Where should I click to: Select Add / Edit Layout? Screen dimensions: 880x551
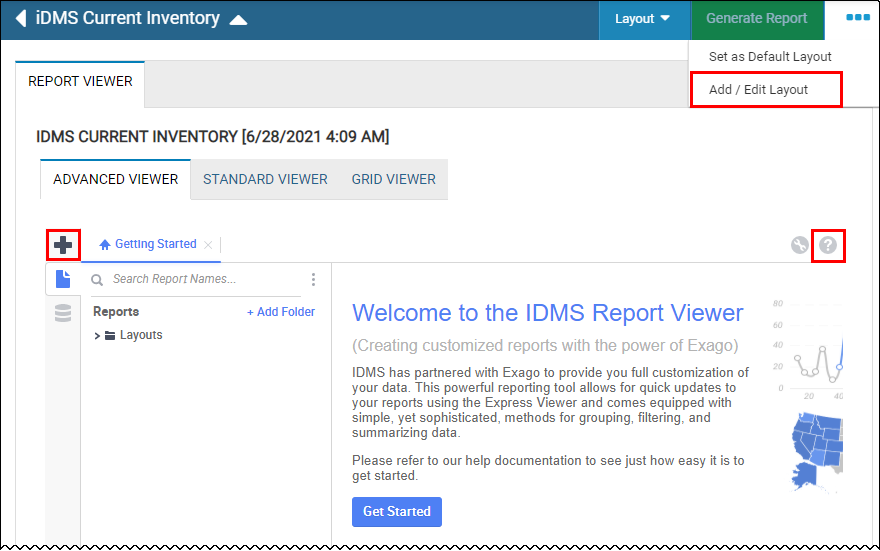coord(758,90)
